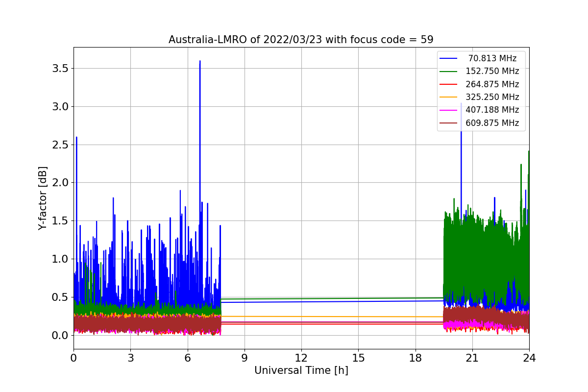
Task: Select the 152.750 MHz legend label
Action: coord(492,71)
